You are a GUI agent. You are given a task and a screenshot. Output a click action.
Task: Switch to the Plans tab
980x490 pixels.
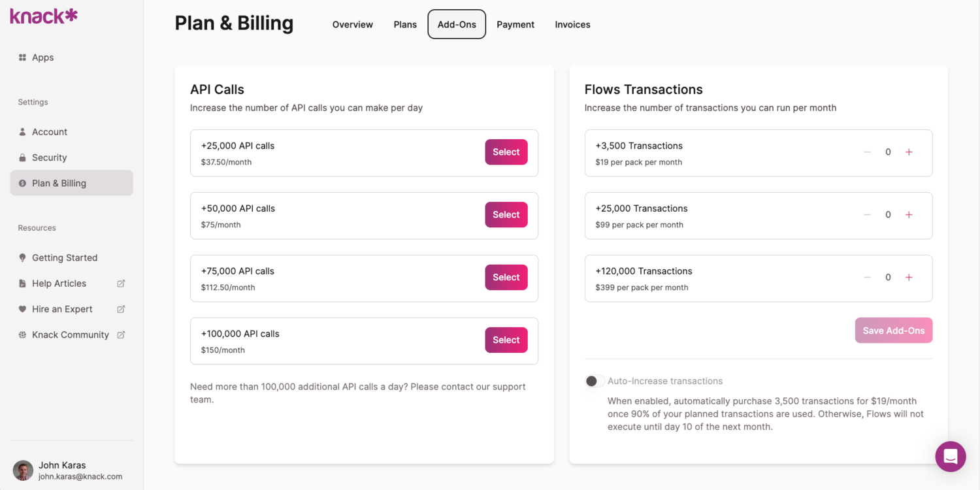405,25
